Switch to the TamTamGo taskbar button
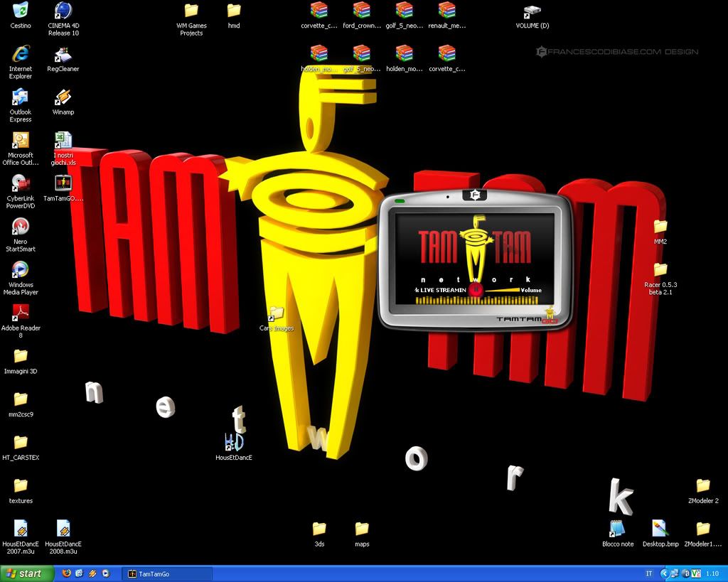Screen dimensions: 728x582 (x=168, y=574)
